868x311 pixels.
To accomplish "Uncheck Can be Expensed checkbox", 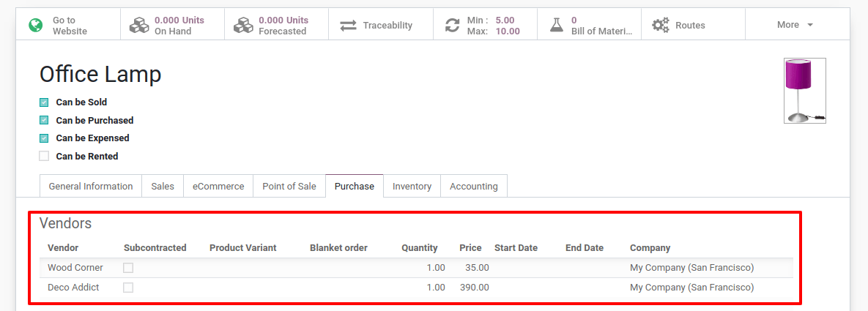I will (44, 138).
